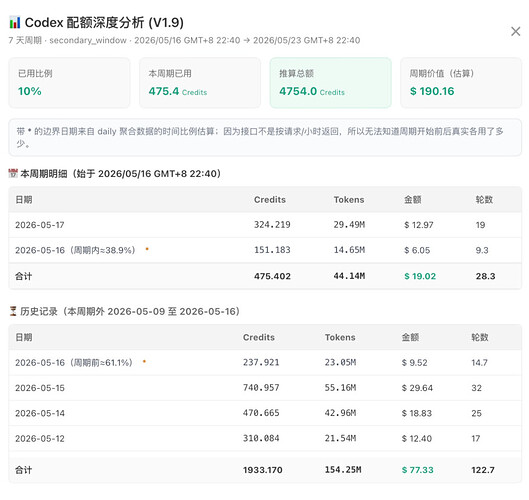Image resolution: width=529 pixels, height=500 pixels.
Task: Click history total tokens 154.25M
Action: 343,470
